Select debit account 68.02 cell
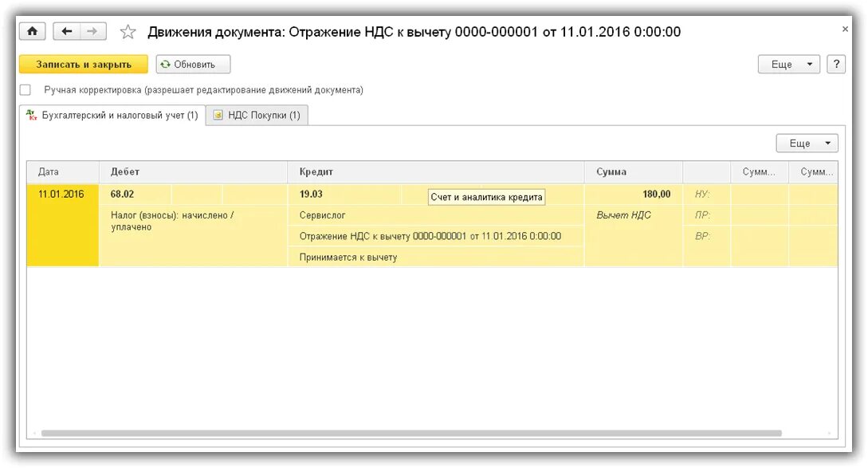This screenshot has height=468, width=868. 136,195
